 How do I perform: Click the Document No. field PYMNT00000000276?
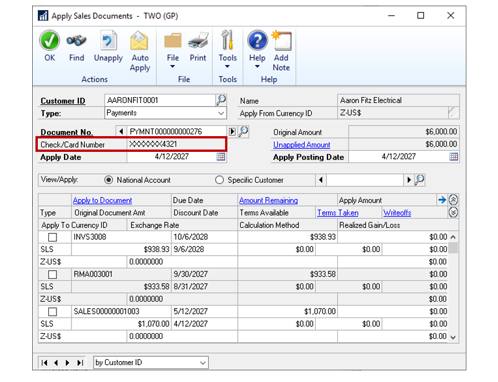[x=177, y=131]
